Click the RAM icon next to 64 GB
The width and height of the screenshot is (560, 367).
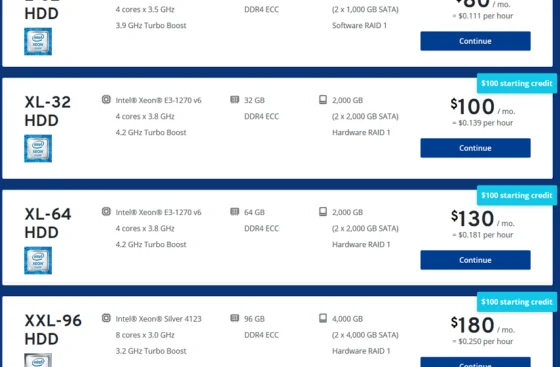pos(235,212)
